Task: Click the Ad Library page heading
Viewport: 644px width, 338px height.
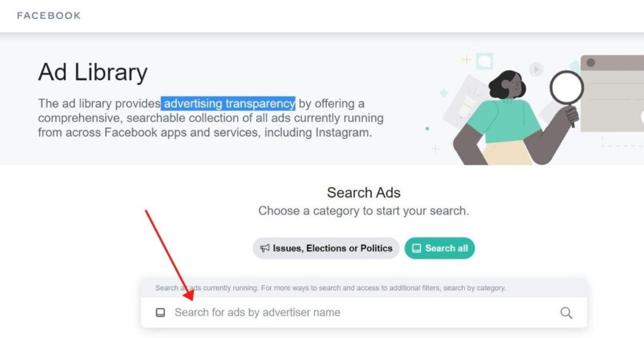Action: 93,72
